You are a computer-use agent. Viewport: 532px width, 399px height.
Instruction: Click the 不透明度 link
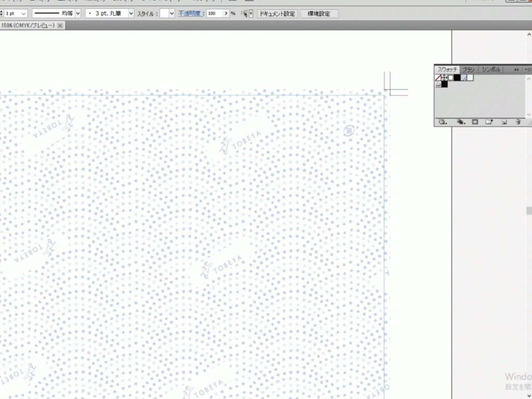pyautogui.click(x=191, y=14)
